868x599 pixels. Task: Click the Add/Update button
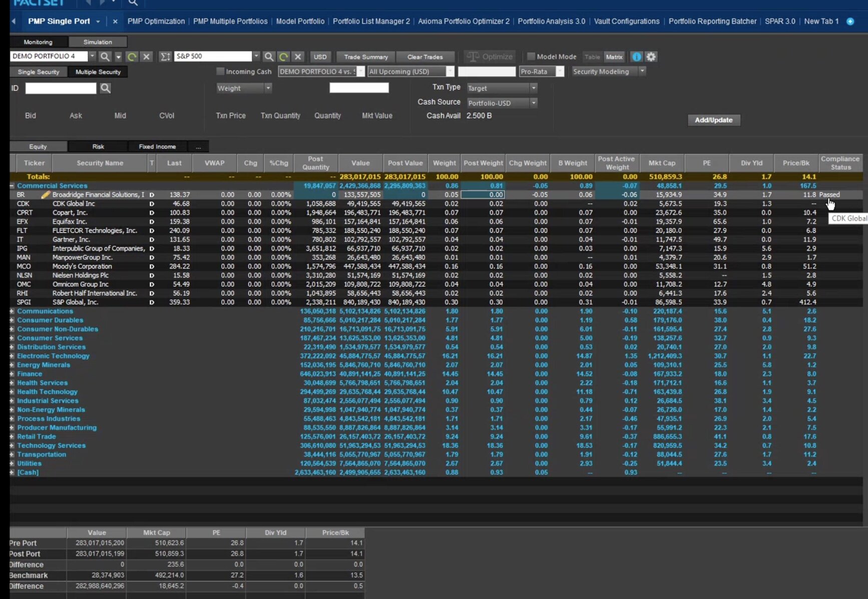point(713,120)
